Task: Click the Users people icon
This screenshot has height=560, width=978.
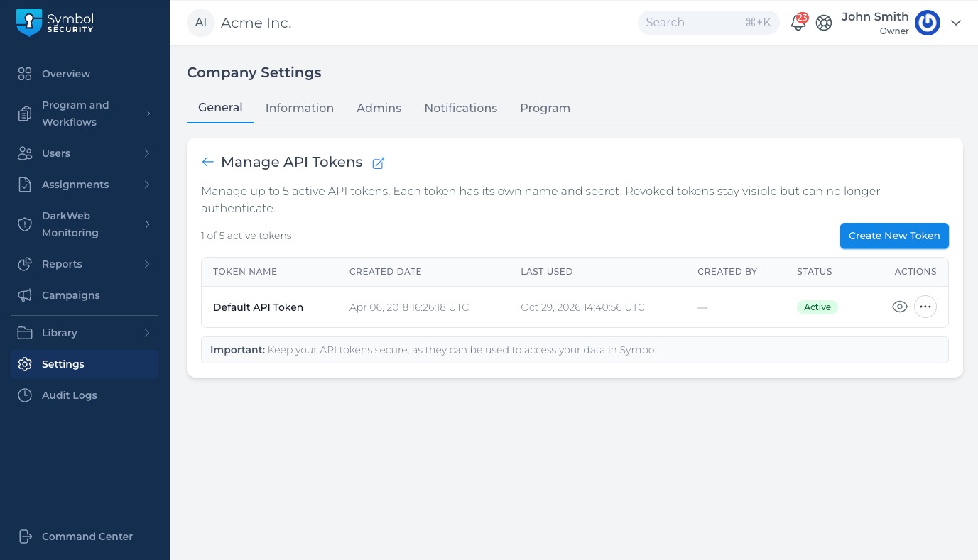Action: (x=25, y=153)
